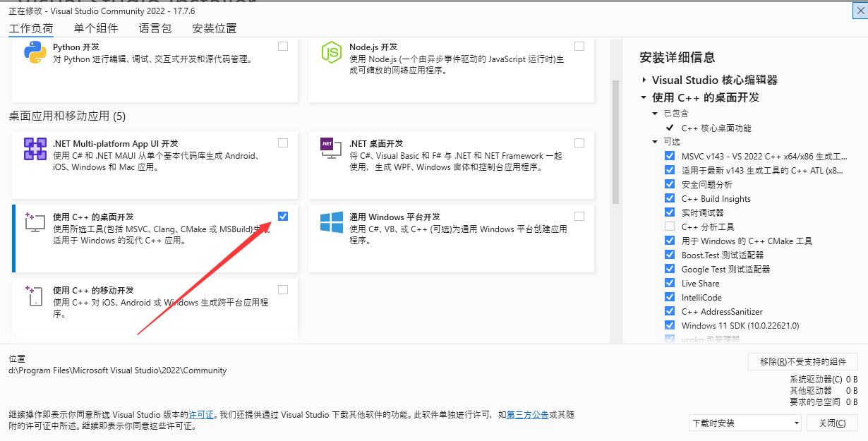Click the .NET Multi-platform App UI icon
This screenshot has width=868, height=441.
(35, 150)
